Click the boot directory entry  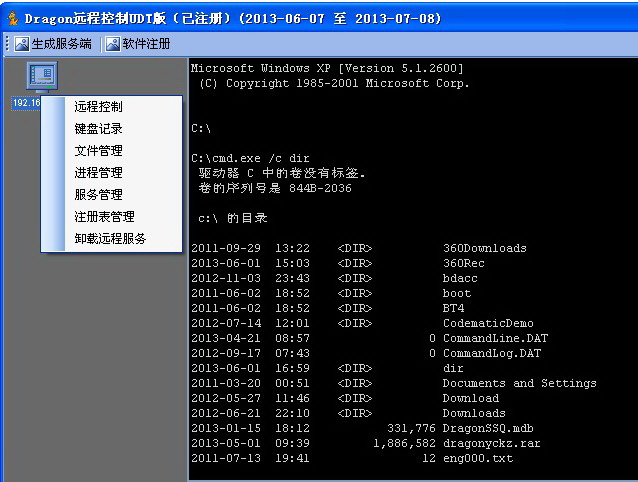click(x=457, y=293)
